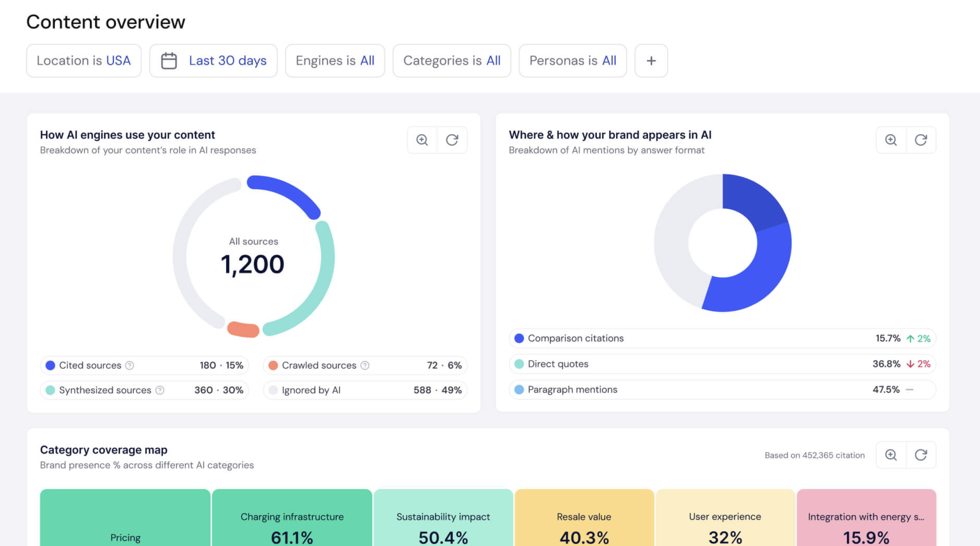Zoom into Category coverage map
Viewport: 980px width, 546px height.
click(x=890, y=455)
